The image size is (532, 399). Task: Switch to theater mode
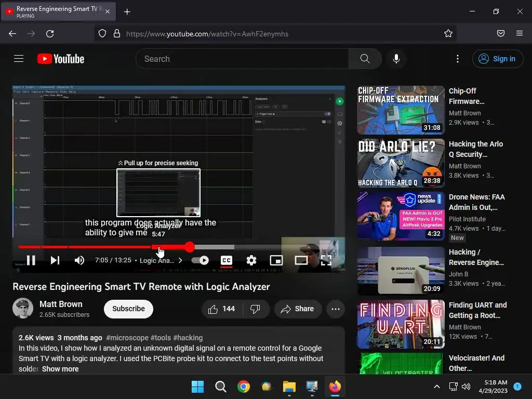[x=301, y=260]
